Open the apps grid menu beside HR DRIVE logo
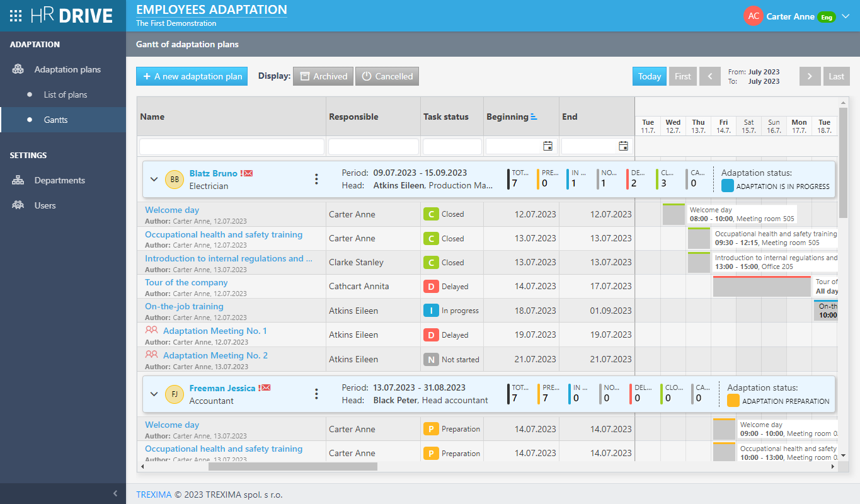 15,15
